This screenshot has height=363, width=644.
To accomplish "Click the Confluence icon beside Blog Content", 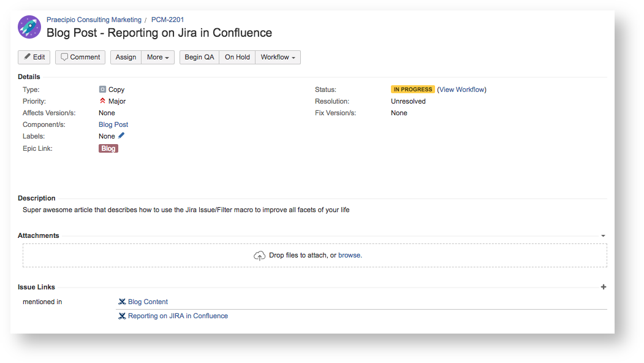I will [x=122, y=302].
